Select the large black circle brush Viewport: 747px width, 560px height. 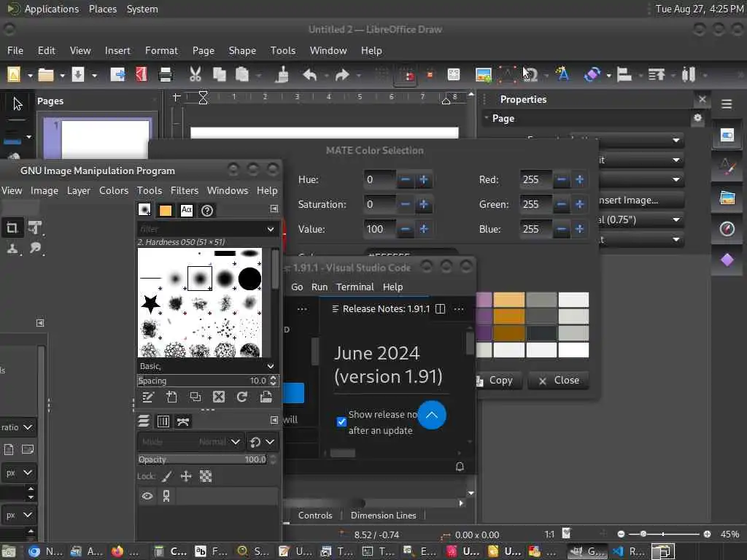point(249,279)
